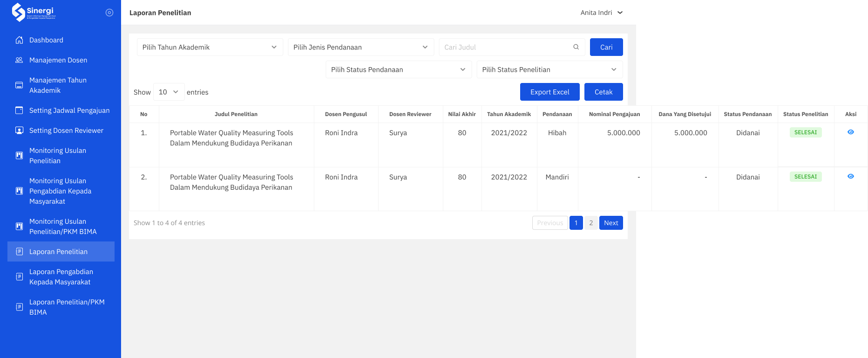Click the Export Excel button
This screenshot has width=868, height=358.
click(x=550, y=92)
